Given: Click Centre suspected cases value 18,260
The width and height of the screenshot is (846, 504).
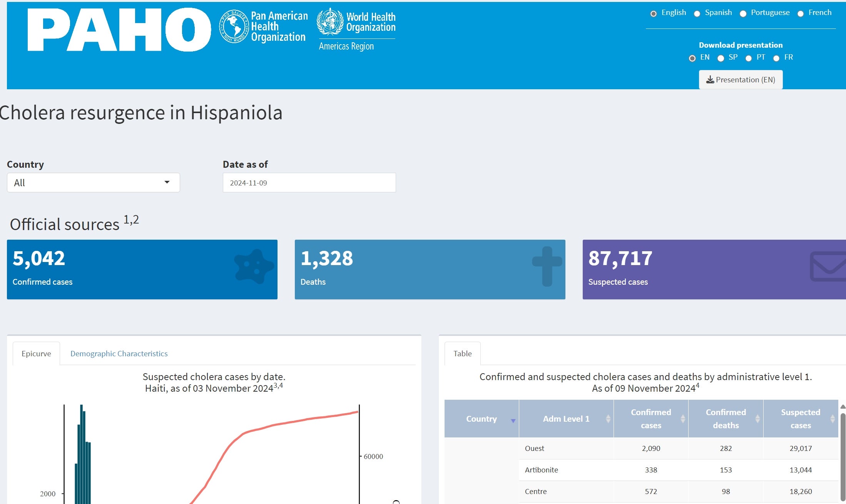Looking at the screenshot, I should coord(801,491).
